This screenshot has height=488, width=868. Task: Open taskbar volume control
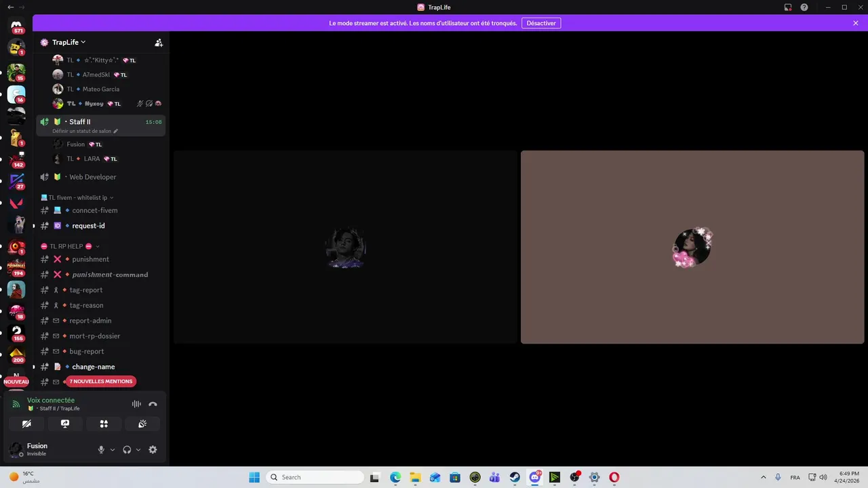click(823, 477)
